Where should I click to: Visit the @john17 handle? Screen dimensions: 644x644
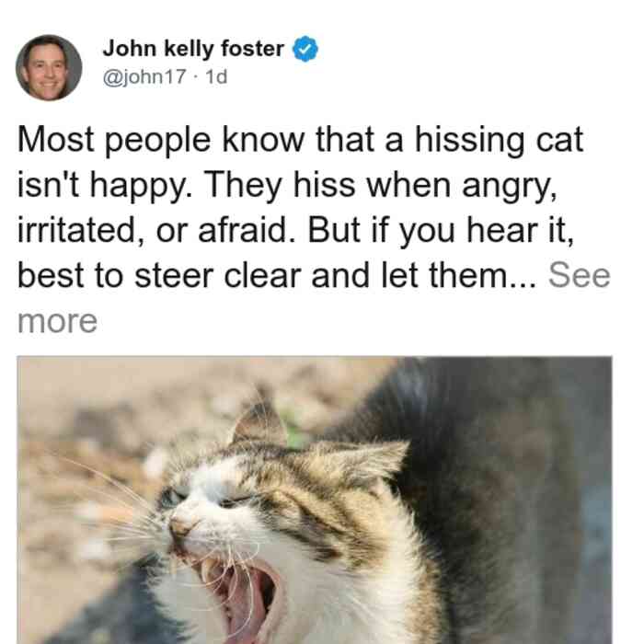pos(144,76)
